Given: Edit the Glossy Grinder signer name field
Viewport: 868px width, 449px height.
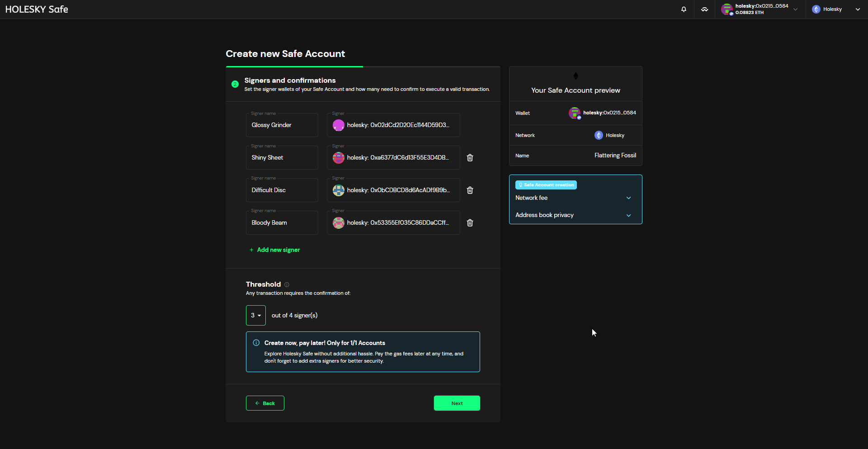Looking at the screenshot, I should (282, 125).
